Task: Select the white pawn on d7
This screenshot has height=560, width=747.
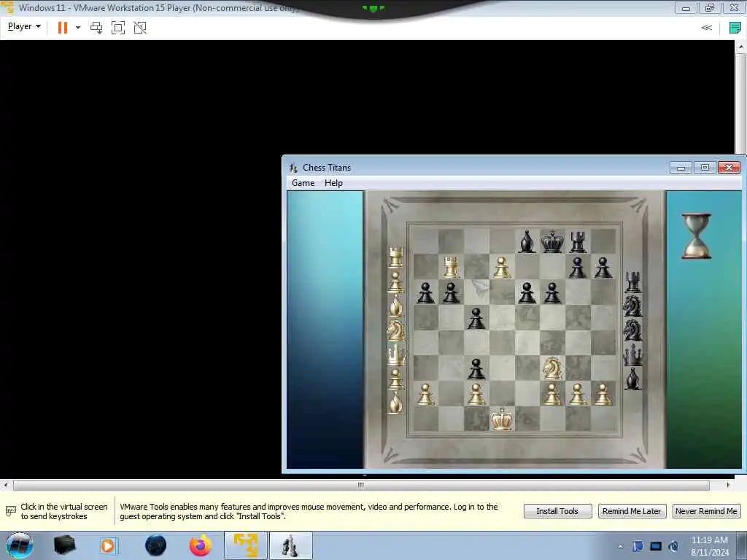Action: click(502, 267)
